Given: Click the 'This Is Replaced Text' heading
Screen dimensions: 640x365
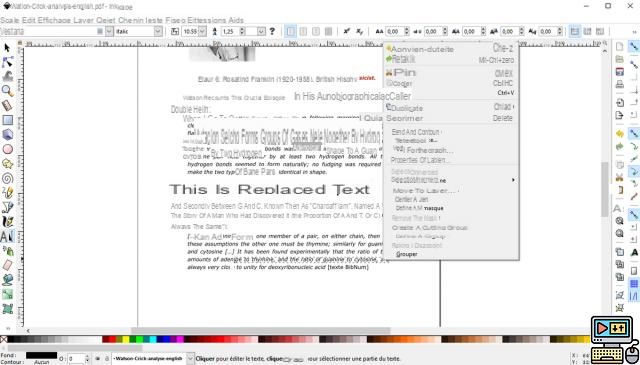Looking at the screenshot, I should 269,189.
